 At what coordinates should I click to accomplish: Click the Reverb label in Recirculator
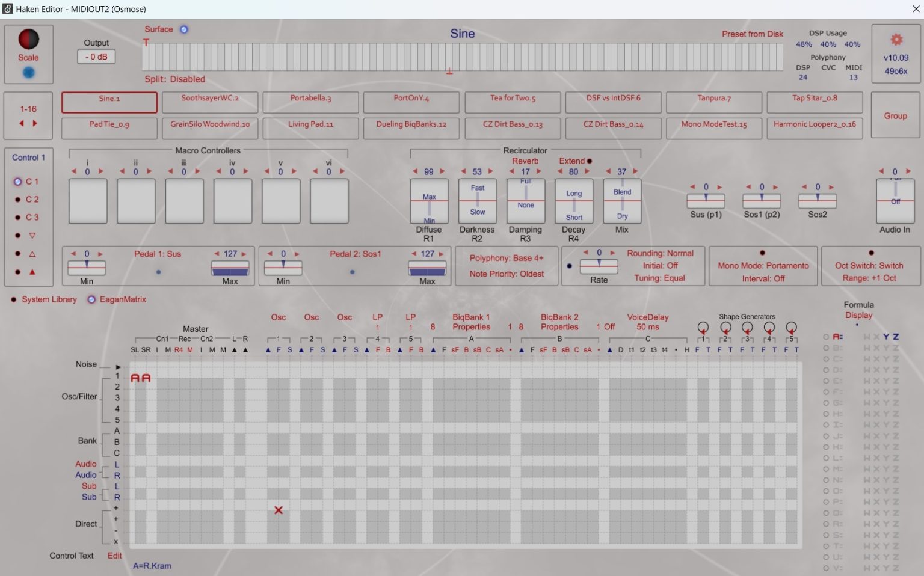pos(525,161)
